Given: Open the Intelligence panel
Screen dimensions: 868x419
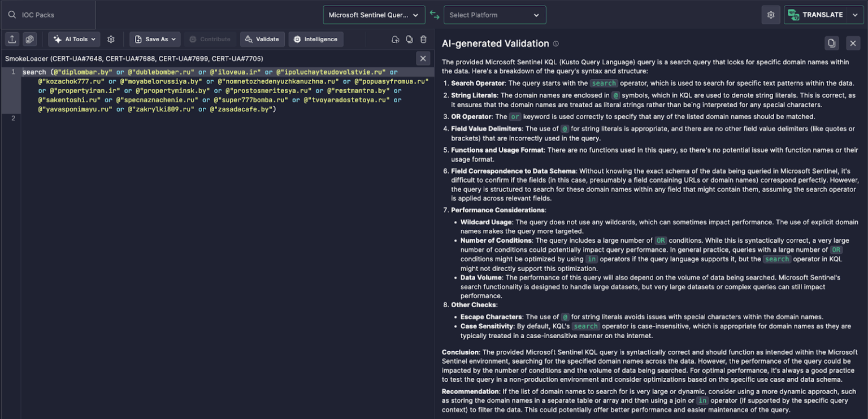Looking at the screenshot, I should [x=315, y=39].
